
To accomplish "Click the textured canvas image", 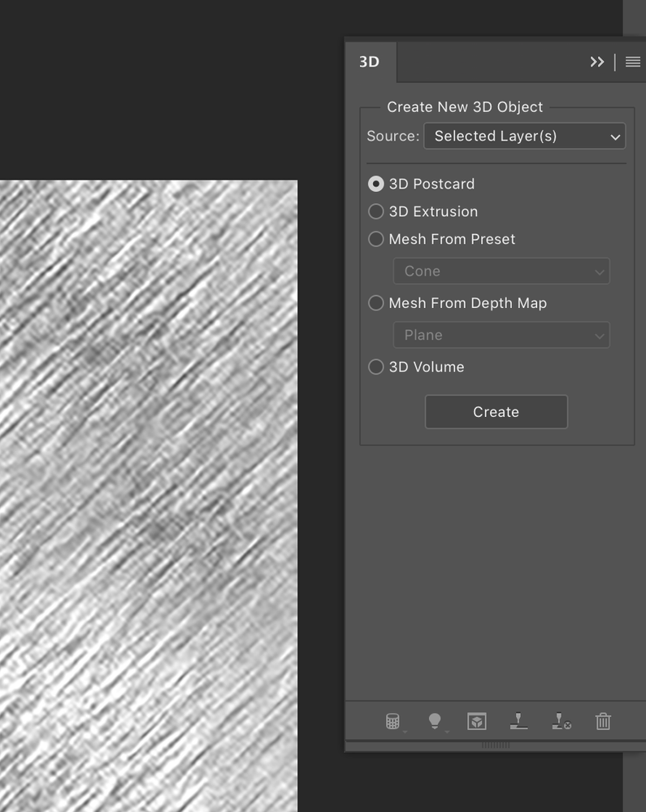I will coord(149,496).
